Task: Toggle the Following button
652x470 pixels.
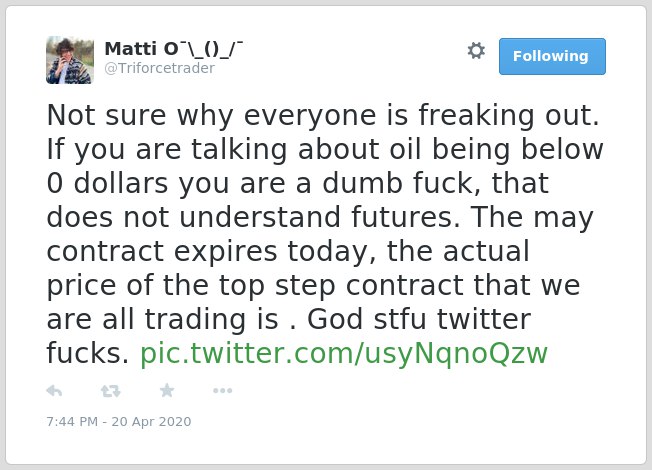Action: coord(552,56)
